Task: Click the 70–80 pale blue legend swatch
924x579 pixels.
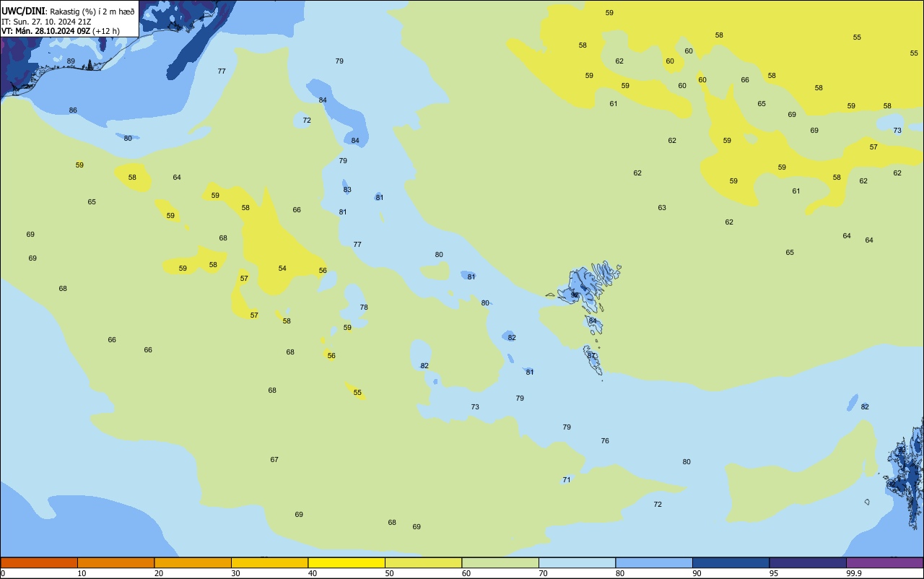Action: tap(577, 562)
